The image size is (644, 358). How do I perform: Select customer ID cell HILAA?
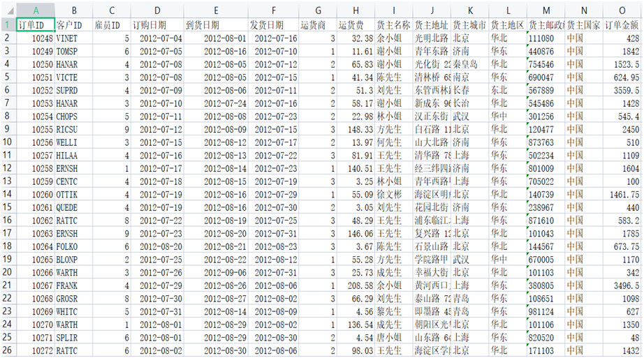73,155
